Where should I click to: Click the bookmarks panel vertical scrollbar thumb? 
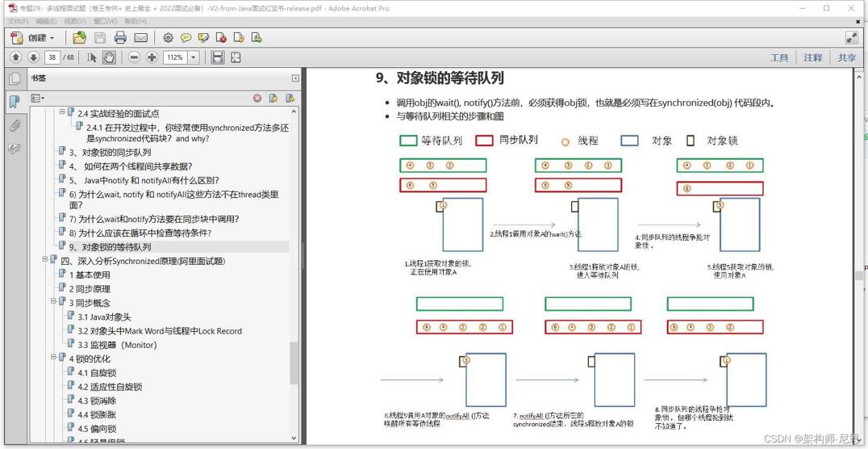tap(294, 363)
